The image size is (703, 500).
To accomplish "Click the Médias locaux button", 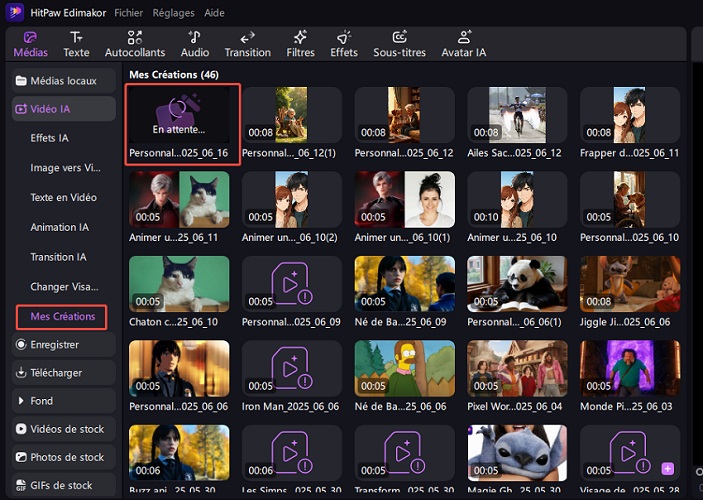I will coord(64,81).
